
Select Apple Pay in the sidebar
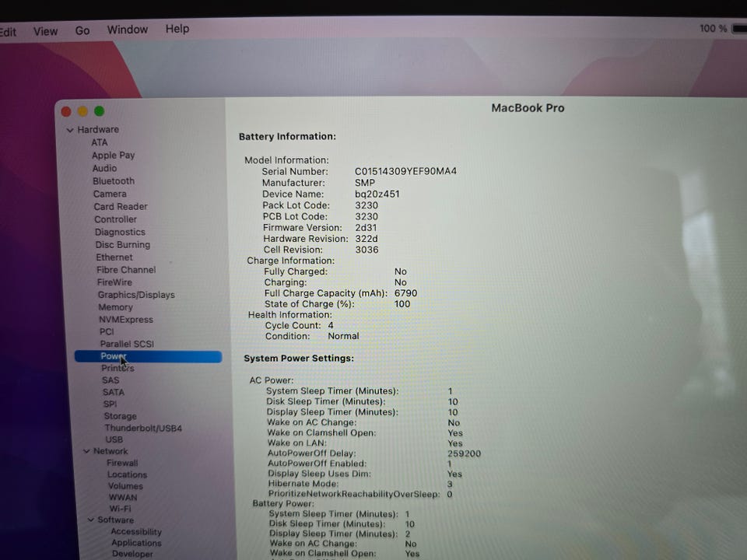[x=114, y=156]
